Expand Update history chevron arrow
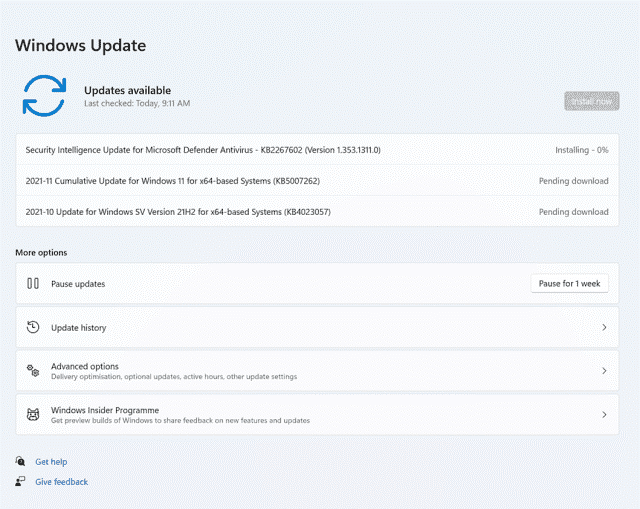 (604, 327)
